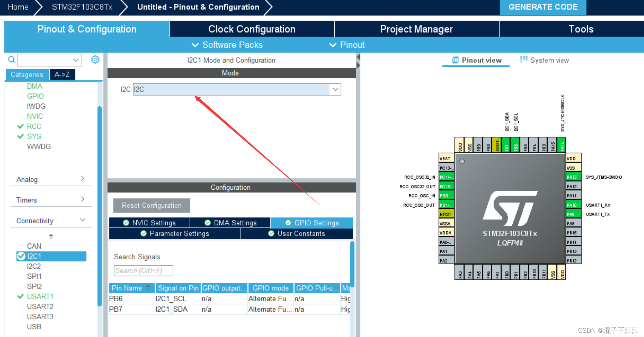Select USB in Connectivity list
Viewport: 644px width, 337px height.
[34, 326]
